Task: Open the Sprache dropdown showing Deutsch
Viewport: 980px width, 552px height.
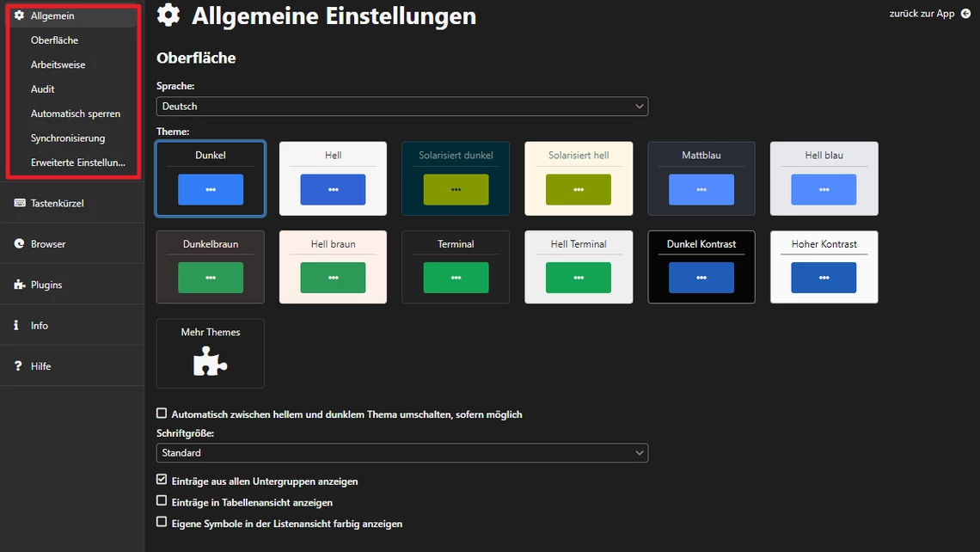Action: [x=401, y=107]
